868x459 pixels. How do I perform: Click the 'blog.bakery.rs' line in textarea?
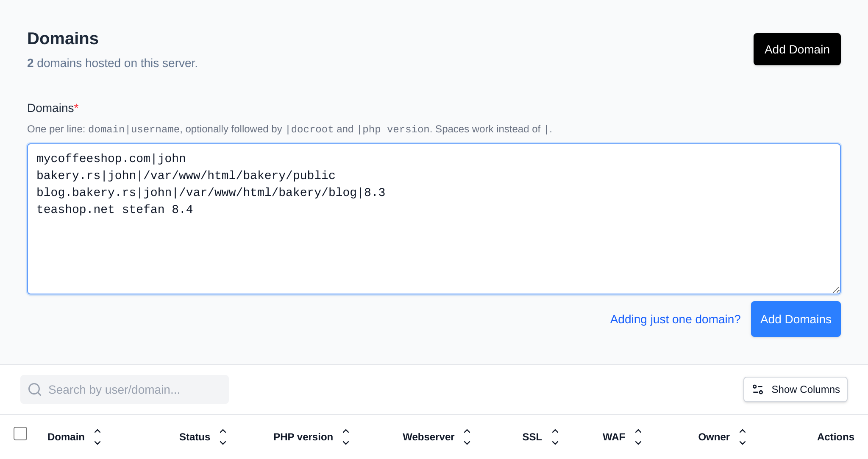coord(211,193)
